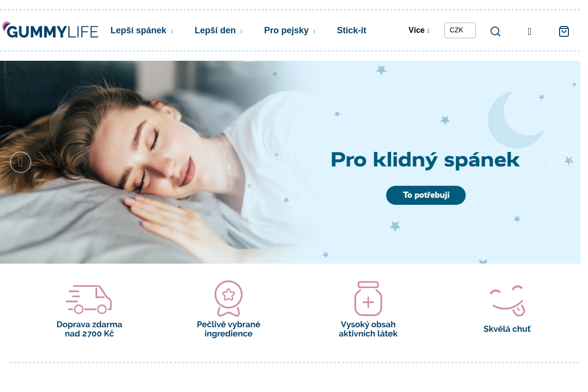
Task: Click the To potřebuji button
Action: click(426, 195)
